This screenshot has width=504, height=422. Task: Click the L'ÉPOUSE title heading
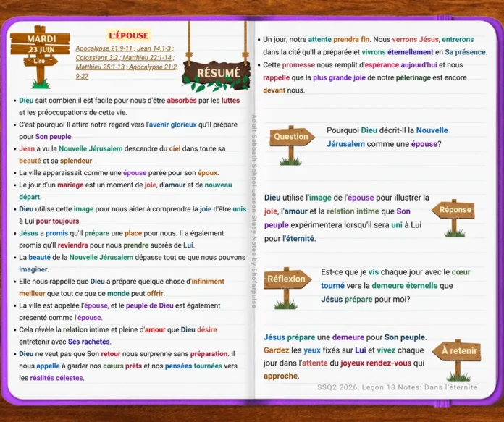point(129,35)
